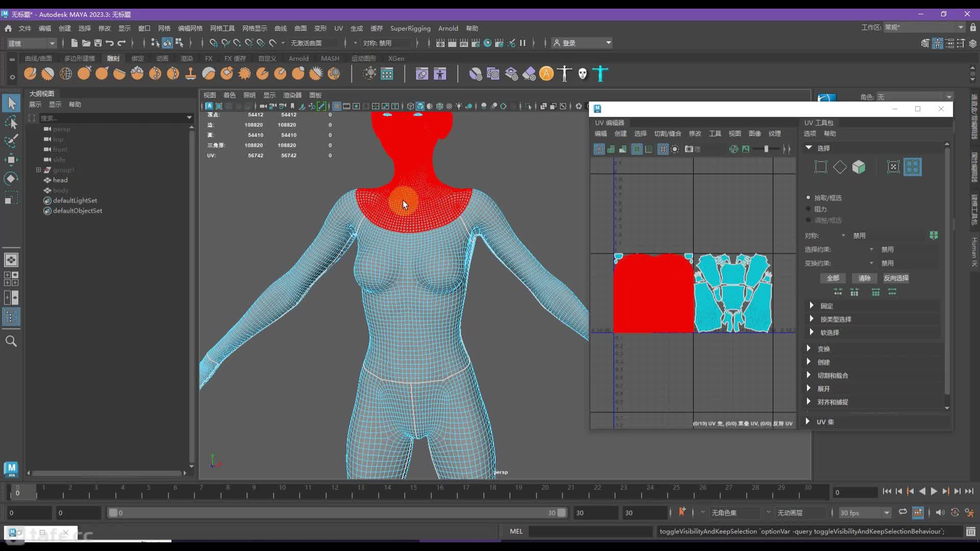980x551 pixels.
Task: Switch to the 多边形建模 shelf tab
Action: tap(79, 58)
